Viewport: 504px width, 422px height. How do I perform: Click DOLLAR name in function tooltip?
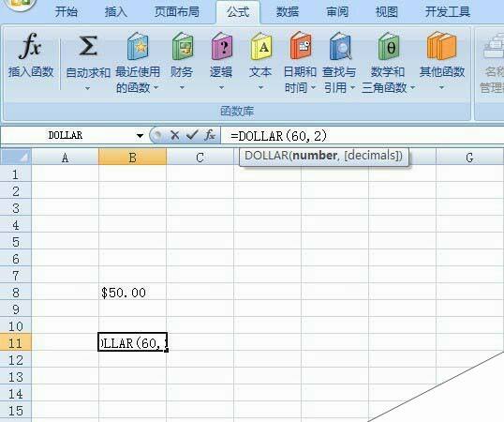[266, 156]
